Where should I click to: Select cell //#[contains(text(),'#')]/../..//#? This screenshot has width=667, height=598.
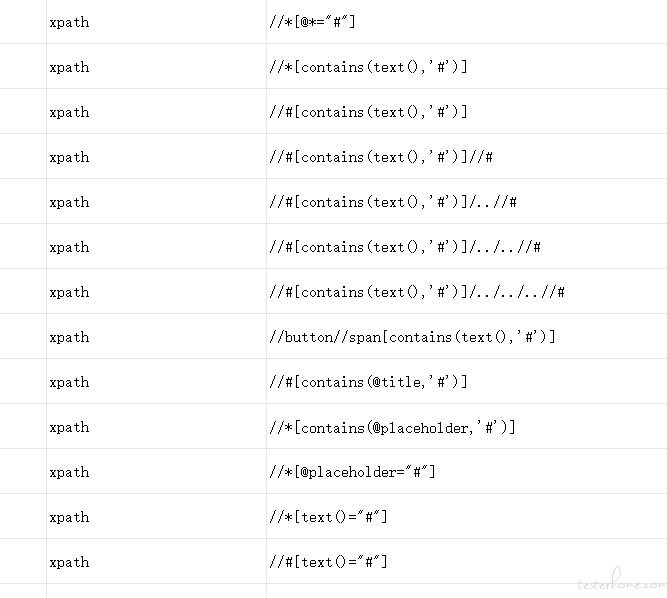[x=467, y=246]
